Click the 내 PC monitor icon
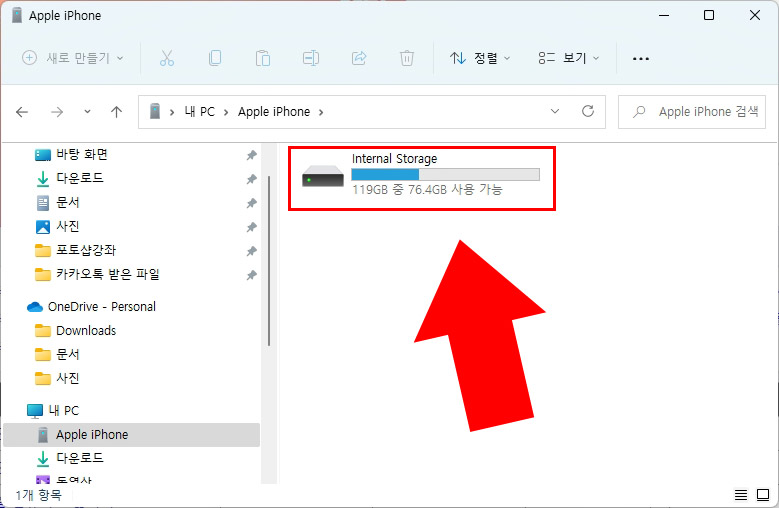 pyautogui.click(x=35, y=411)
